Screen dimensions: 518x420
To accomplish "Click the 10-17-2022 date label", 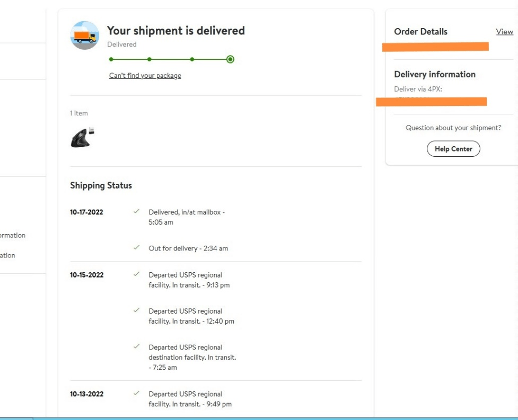I will click(86, 212).
